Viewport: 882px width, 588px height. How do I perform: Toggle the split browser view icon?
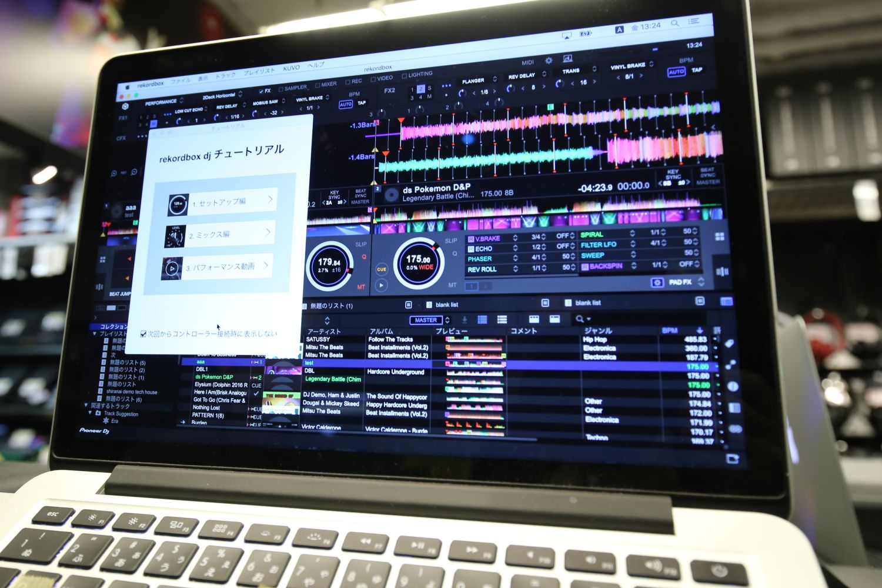click(727, 301)
